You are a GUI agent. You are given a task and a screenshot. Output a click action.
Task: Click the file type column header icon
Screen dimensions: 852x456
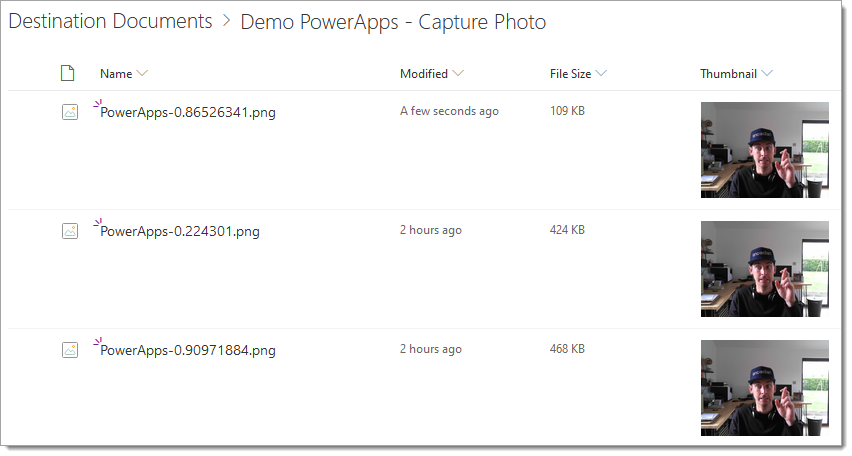67,73
